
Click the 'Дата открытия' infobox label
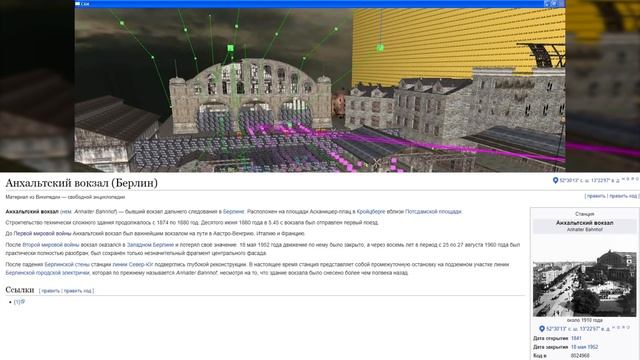click(550, 338)
